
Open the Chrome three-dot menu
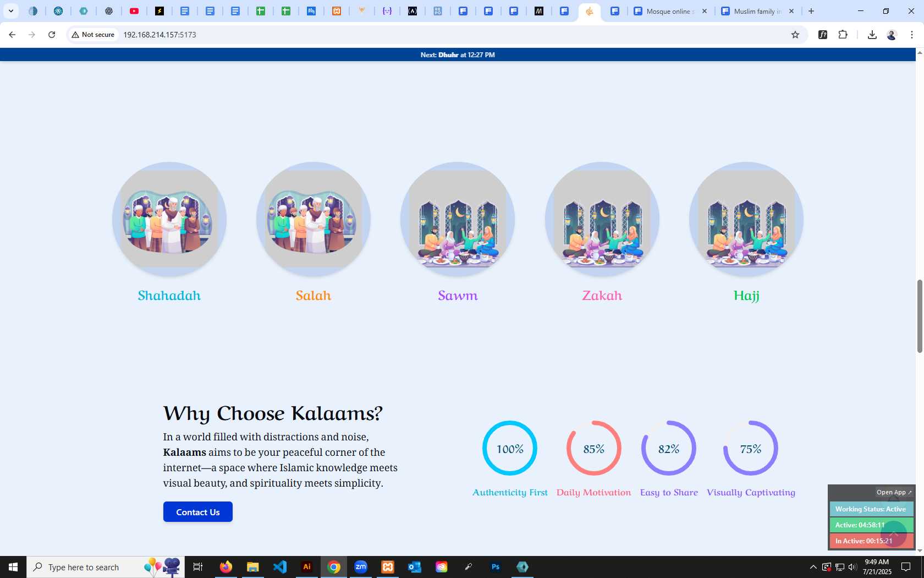911,35
